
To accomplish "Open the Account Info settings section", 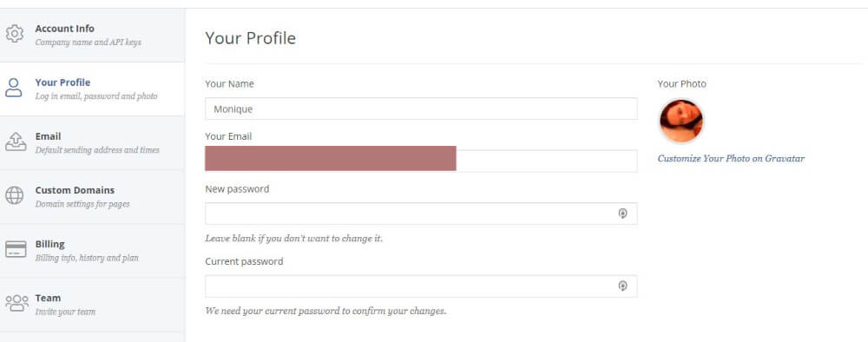I will (93, 35).
